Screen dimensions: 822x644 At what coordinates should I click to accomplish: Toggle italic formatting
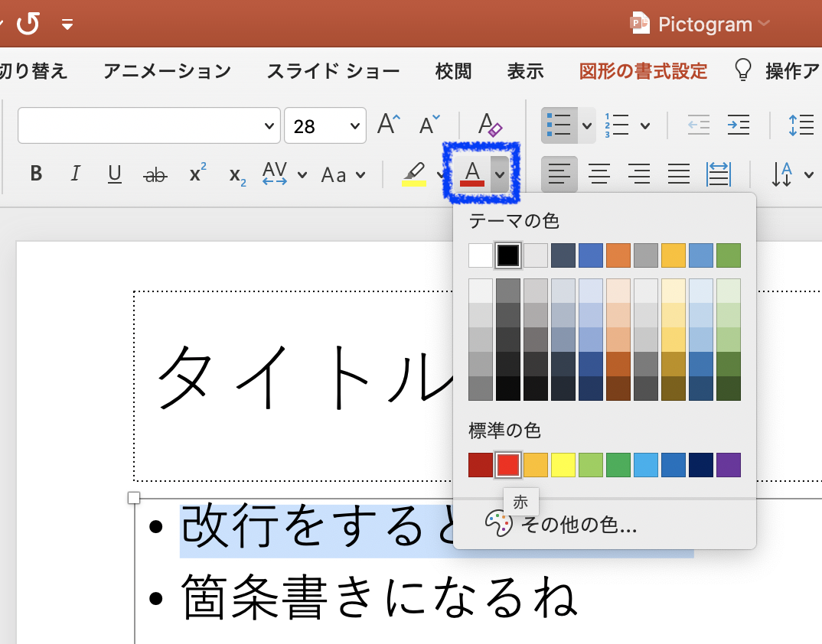click(76, 174)
